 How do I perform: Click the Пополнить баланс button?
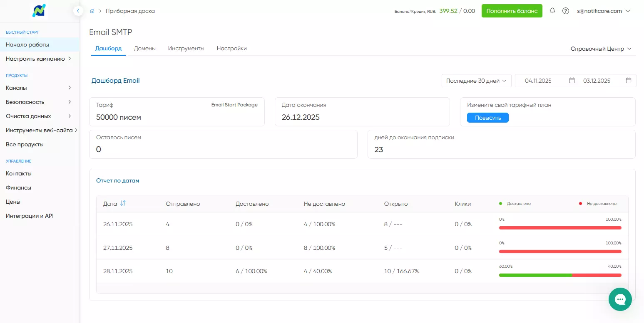[512, 11]
